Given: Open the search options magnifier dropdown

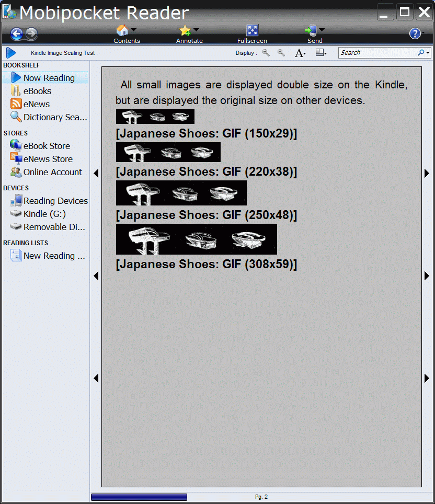Looking at the screenshot, I should [x=423, y=53].
